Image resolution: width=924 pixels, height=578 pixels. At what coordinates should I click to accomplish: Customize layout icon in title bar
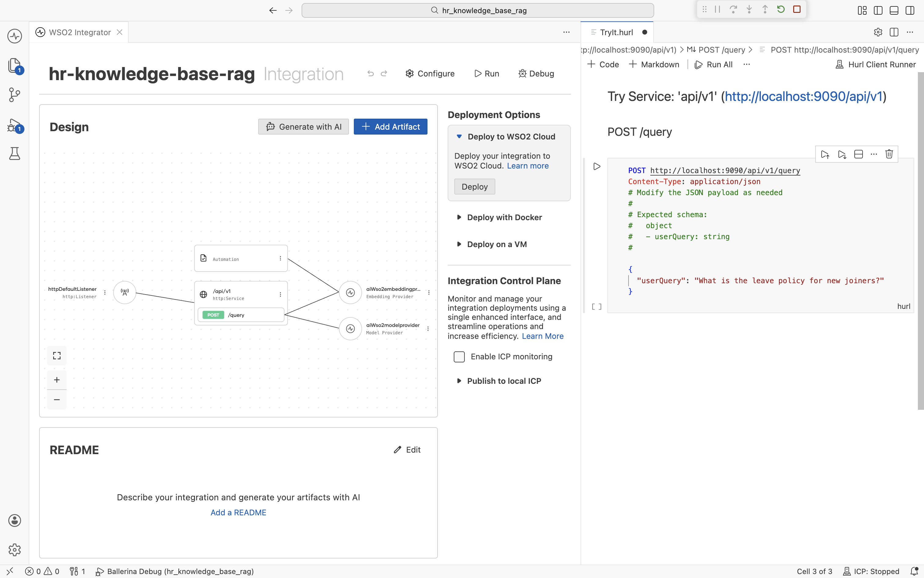coord(862,10)
